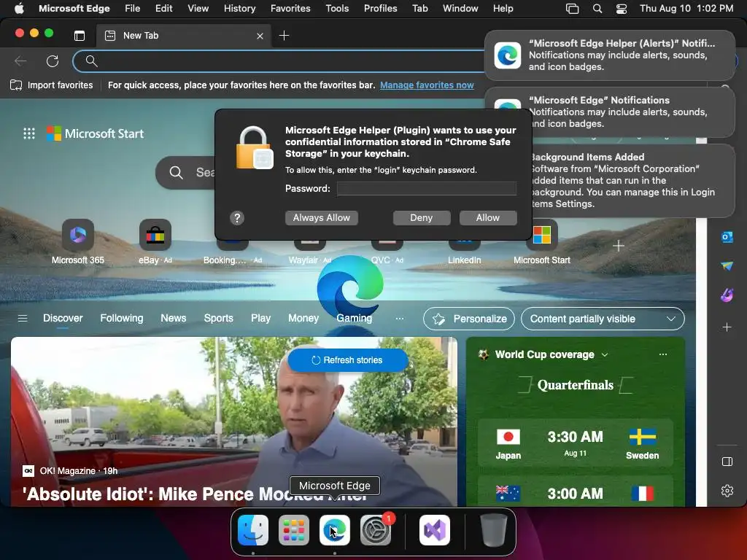Viewport: 747px width, 560px height.
Task: Open the File menu
Action: click(x=133, y=8)
